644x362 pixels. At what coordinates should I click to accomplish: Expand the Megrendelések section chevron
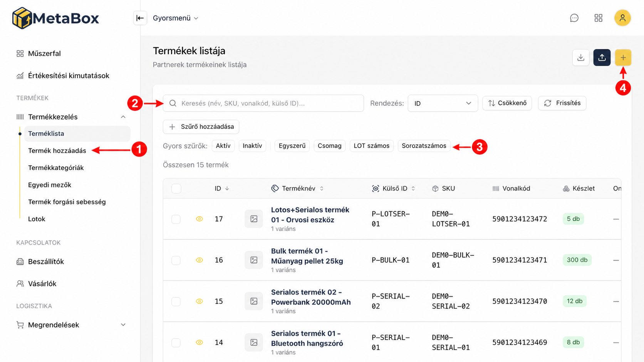(123, 325)
